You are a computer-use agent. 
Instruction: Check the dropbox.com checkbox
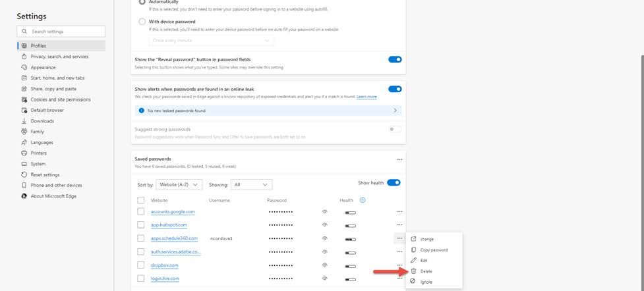click(141, 265)
